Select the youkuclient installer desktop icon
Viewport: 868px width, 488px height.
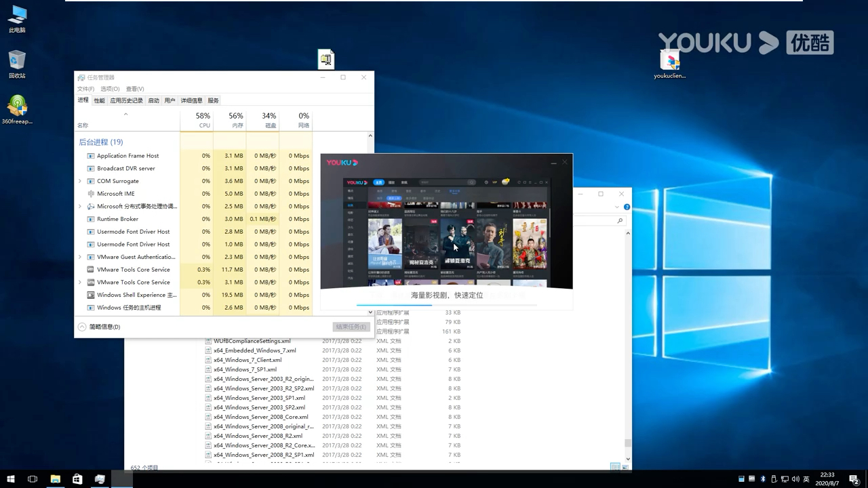669,64
